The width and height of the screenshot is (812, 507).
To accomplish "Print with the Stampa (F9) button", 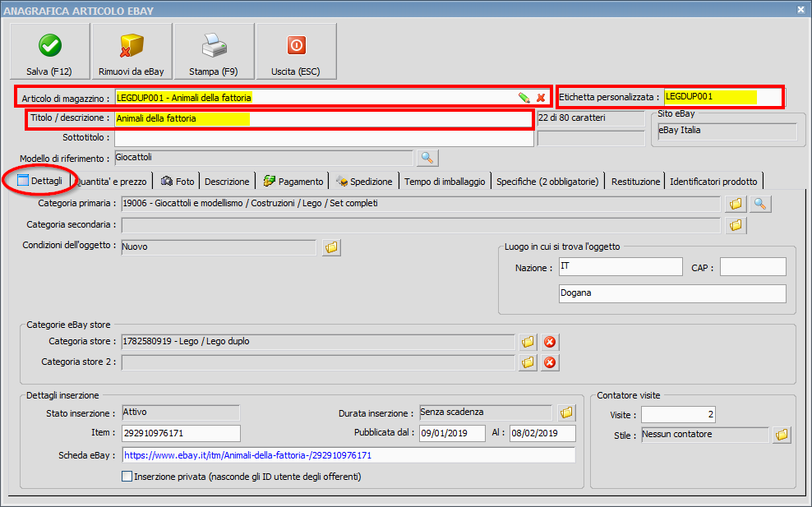I will tap(214, 51).
